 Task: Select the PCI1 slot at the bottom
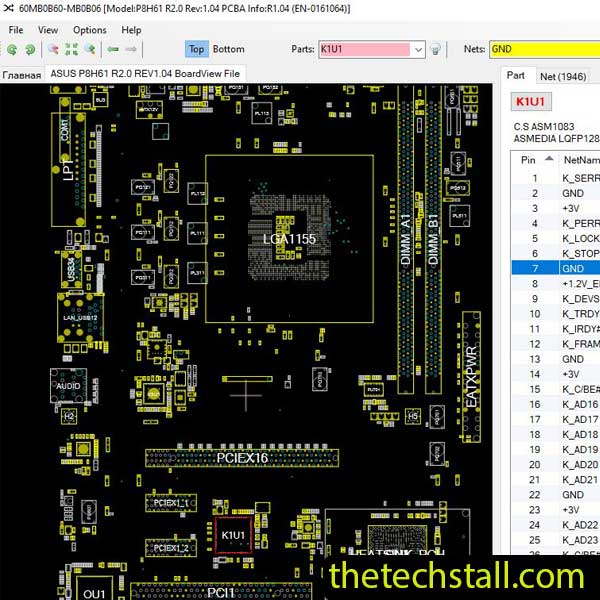pyautogui.click(x=221, y=592)
